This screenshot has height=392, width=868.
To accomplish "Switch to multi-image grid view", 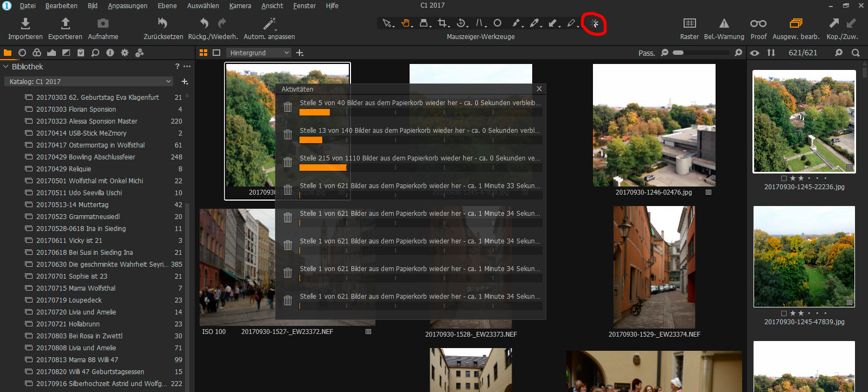I will [x=203, y=53].
